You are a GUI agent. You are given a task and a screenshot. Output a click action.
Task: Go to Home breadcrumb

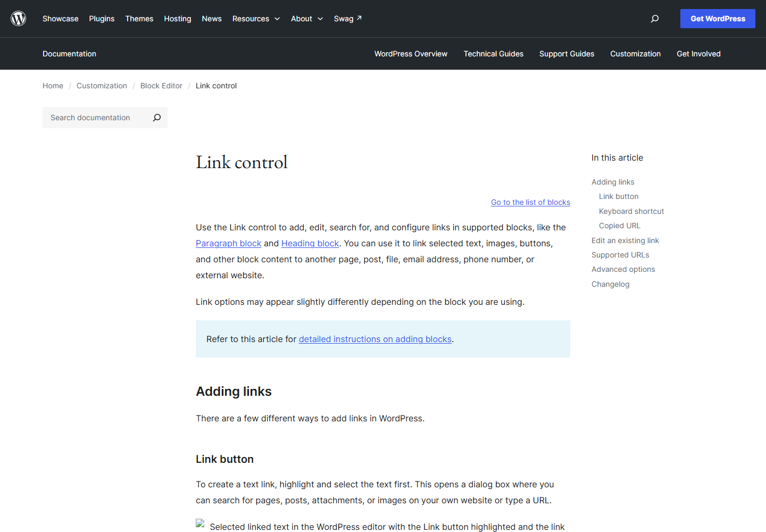53,86
